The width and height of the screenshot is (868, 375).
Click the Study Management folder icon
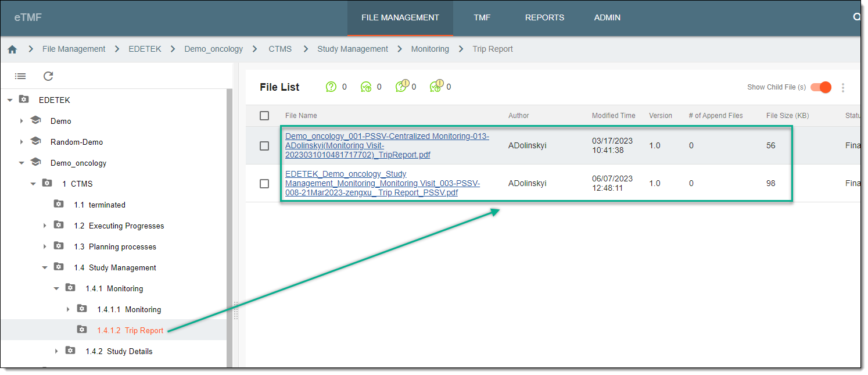59,267
